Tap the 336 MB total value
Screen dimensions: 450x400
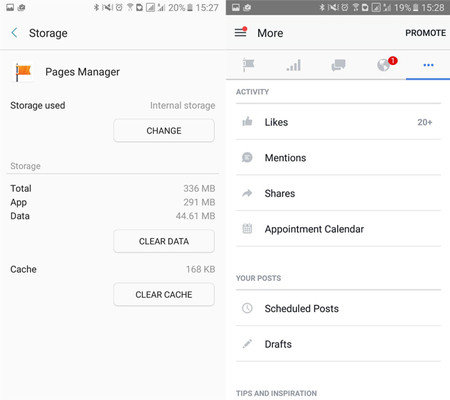[199, 188]
